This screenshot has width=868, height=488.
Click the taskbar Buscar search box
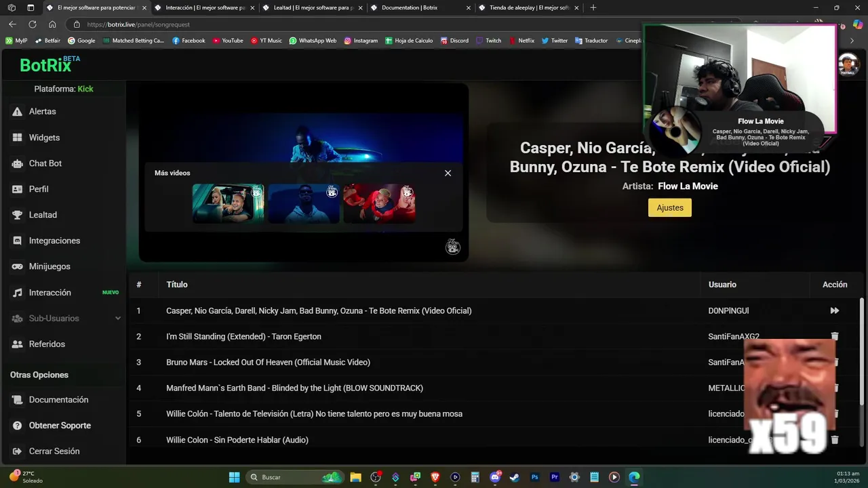[x=295, y=477]
